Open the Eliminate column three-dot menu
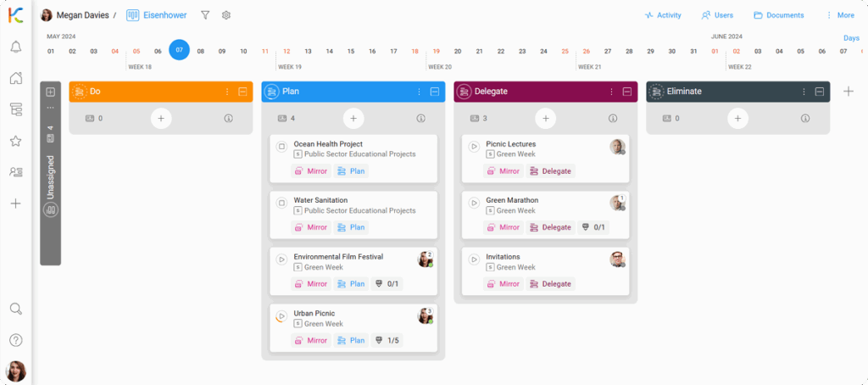 point(804,92)
